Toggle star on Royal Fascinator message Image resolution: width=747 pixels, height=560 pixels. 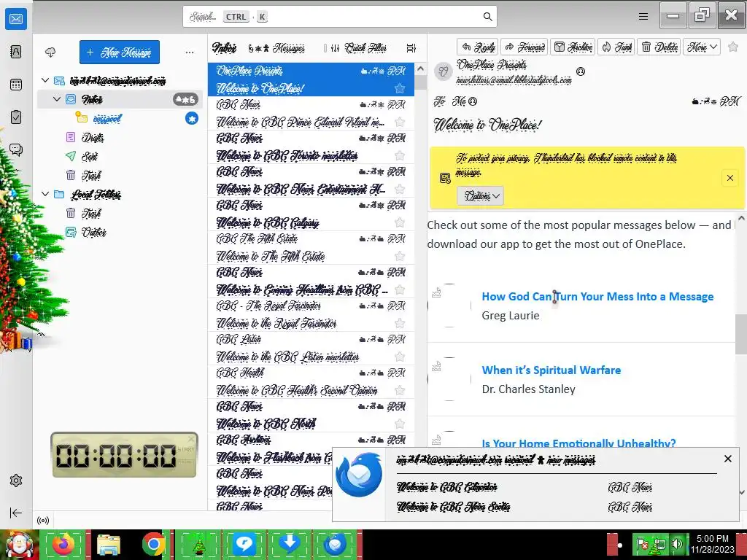400,323
